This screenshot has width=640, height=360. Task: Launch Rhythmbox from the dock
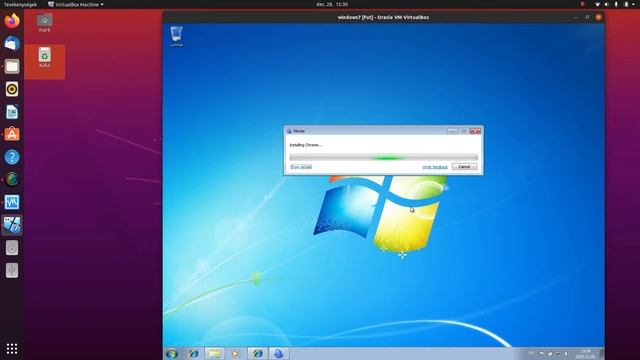pyautogui.click(x=12, y=89)
